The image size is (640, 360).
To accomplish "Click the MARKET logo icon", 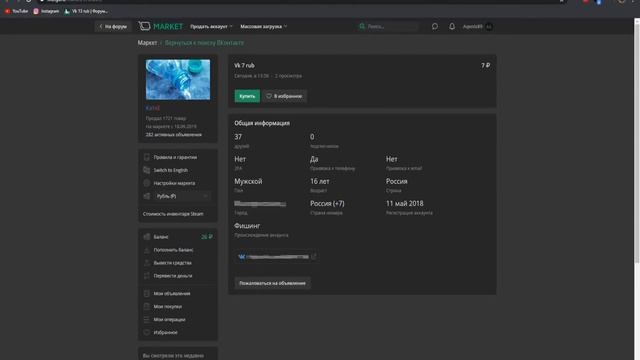I will [x=144, y=26].
